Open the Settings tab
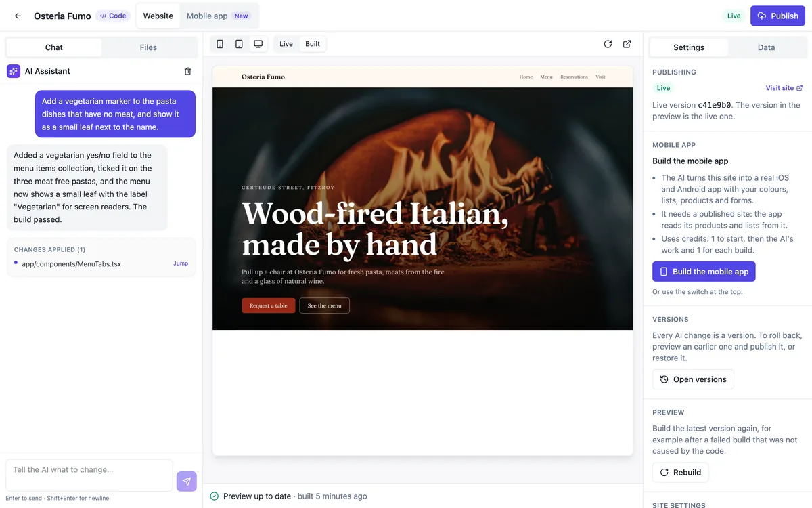Viewport: 812px width, 508px height. [689, 47]
